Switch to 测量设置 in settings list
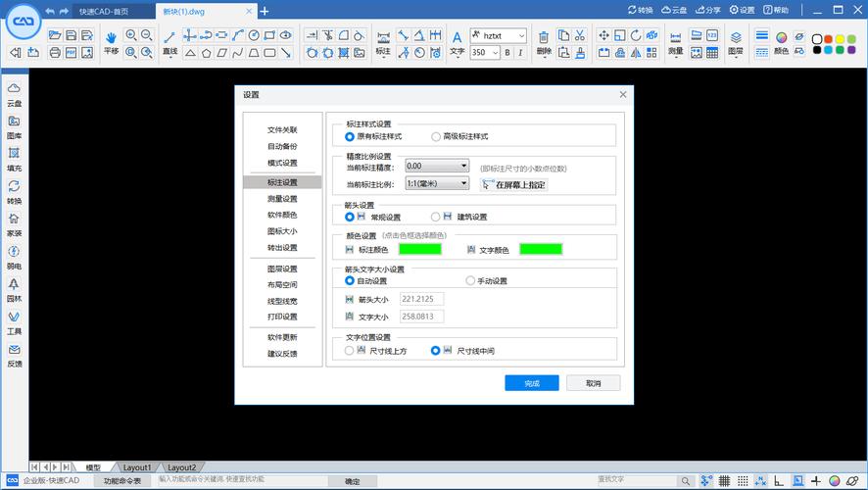Screen dimensions: 868x490 point(282,199)
